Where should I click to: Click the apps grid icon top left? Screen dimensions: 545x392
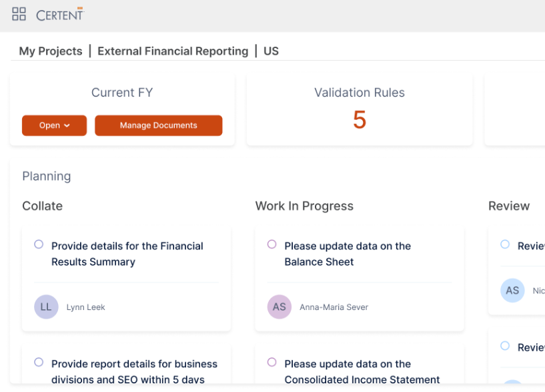click(19, 14)
